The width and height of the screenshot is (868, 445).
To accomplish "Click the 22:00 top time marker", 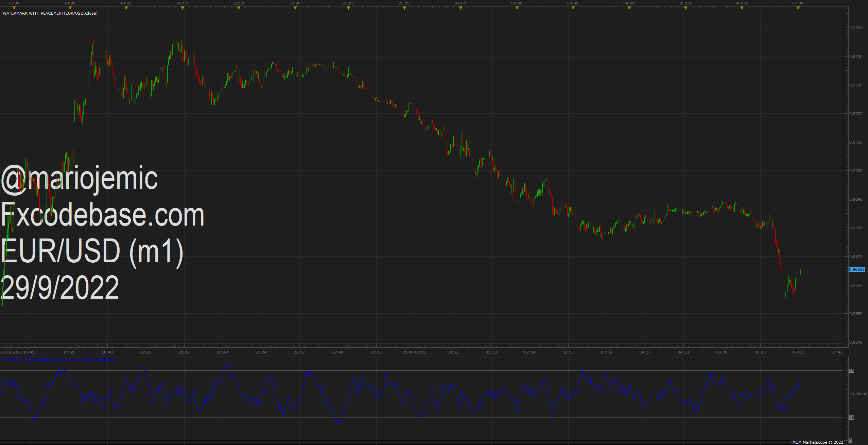I will [295, 8].
